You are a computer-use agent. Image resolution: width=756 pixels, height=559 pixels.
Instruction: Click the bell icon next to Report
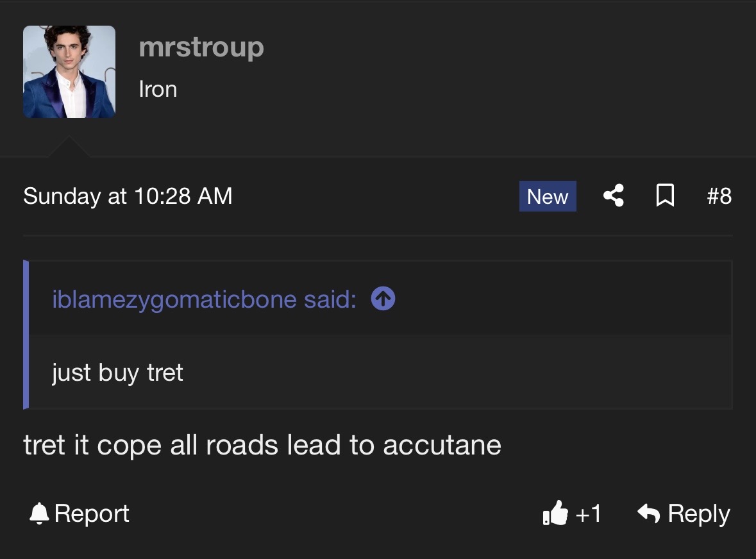39,513
